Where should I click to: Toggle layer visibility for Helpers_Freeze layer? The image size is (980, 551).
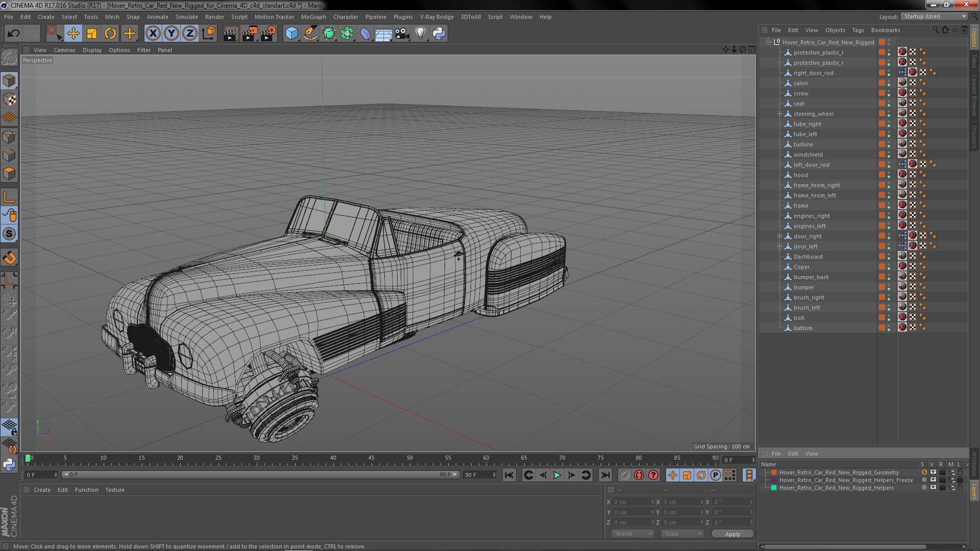[933, 480]
